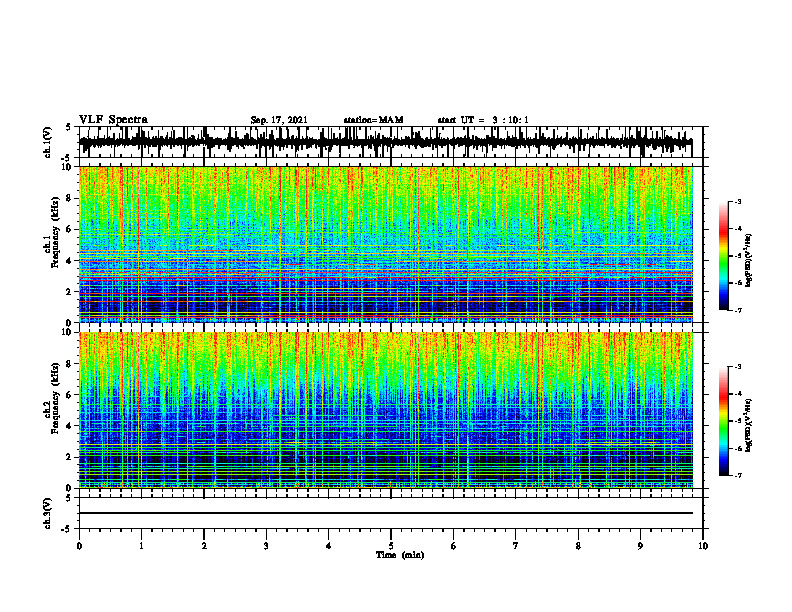This screenshot has width=792, height=612.
Task: Click the "-5" tick on the ch.1(V) axis
Action: (67, 158)
